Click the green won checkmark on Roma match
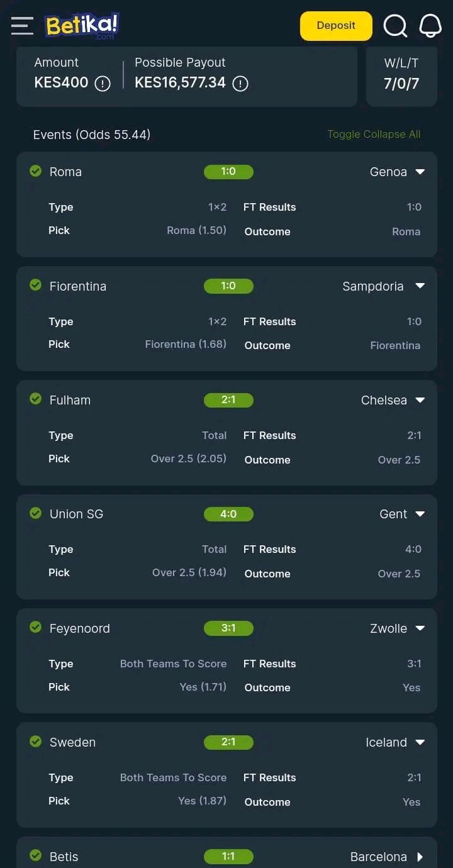This screenshot has height=868, width=453. [x=35, y=170]
